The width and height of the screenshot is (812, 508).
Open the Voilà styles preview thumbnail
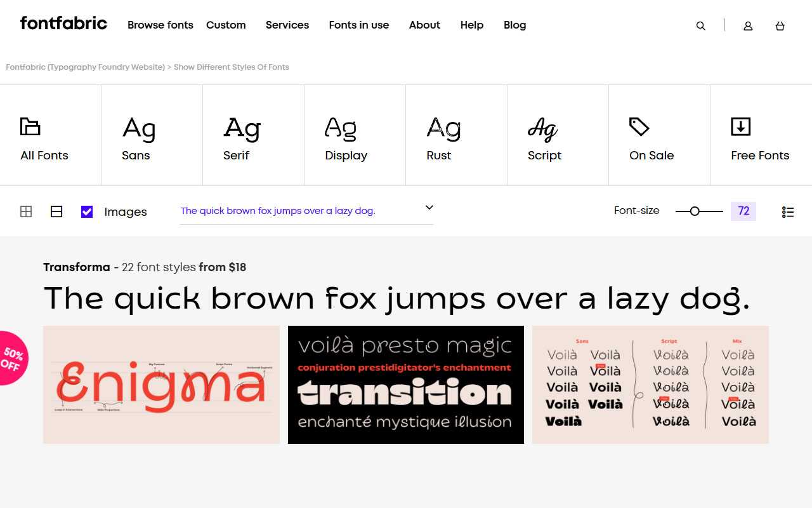click(x=650, y=385)
